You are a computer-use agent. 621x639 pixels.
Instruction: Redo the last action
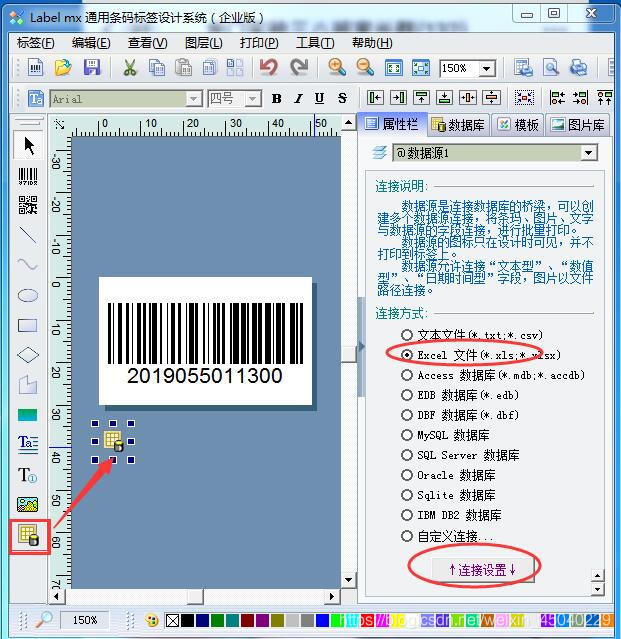coord(299,68)
